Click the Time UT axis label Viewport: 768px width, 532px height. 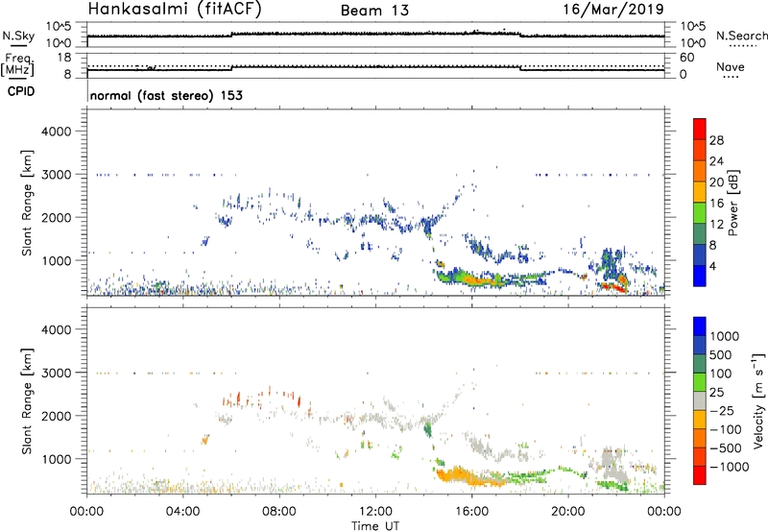click(x=375, y=526)
